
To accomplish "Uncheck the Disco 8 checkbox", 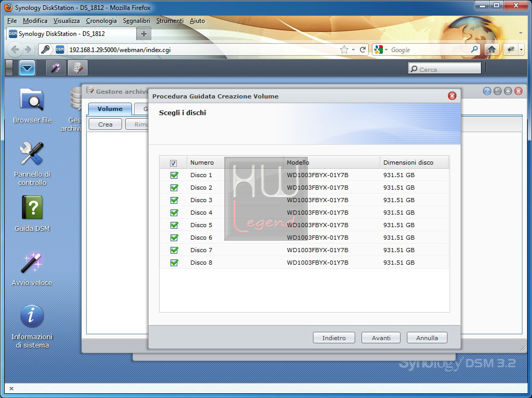I will point(174,263).
